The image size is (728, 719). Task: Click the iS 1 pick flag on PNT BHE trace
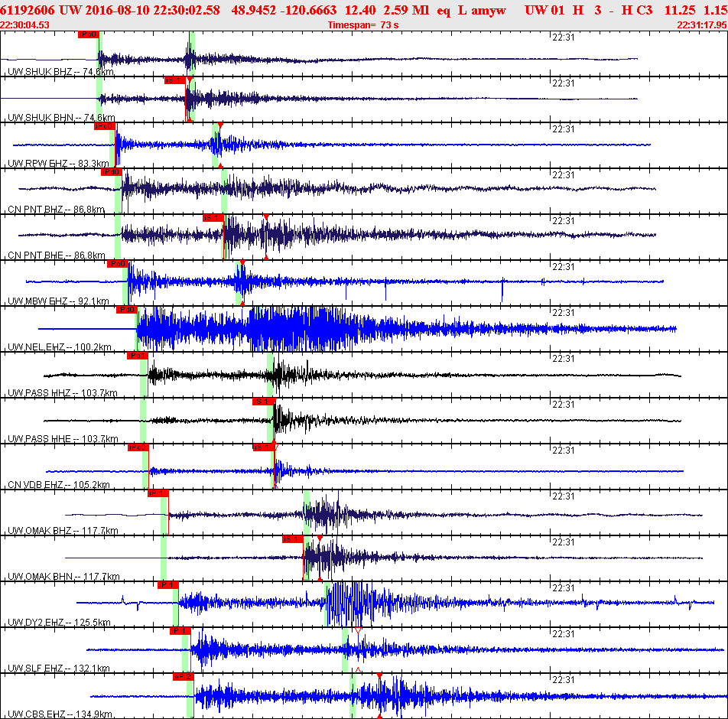tap(213, 218)
